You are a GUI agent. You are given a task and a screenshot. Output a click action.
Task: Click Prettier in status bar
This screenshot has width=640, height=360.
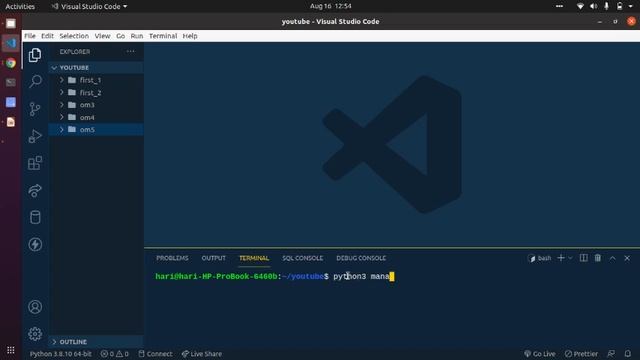pyautogui.click(x=581, y=354)
